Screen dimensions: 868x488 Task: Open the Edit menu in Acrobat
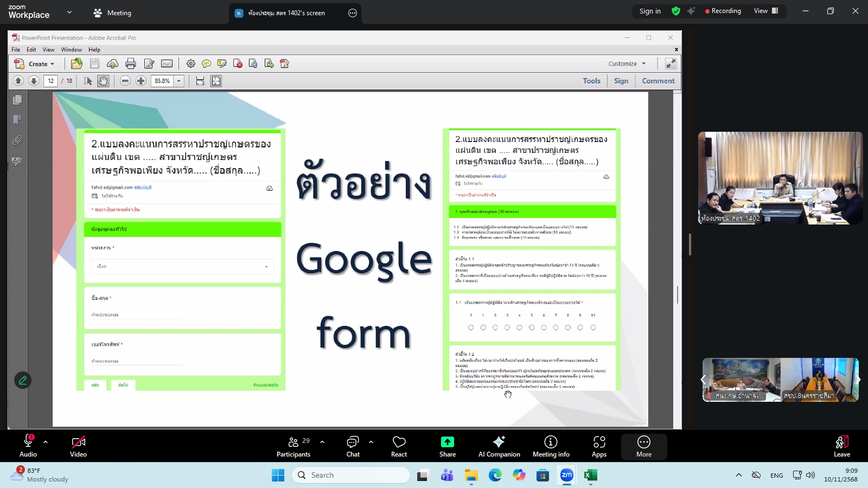[x=31, y=49]
